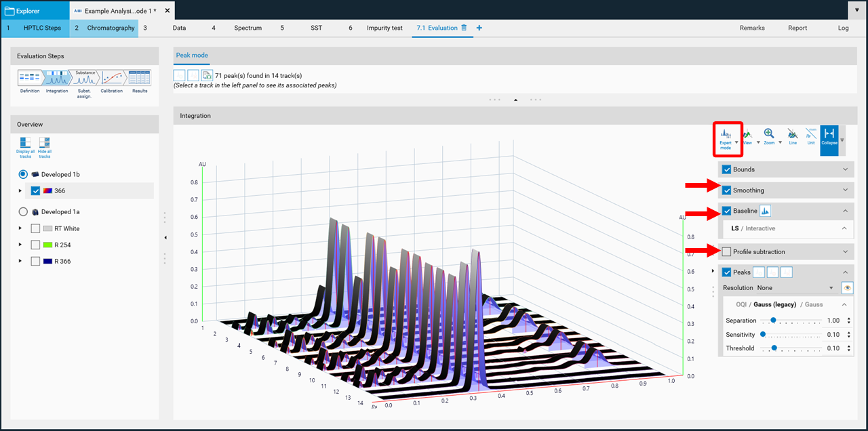Switch to the Spectrum tab
Image resolution: width=868 pixels, height=431 pixels.
pos(248,28)
